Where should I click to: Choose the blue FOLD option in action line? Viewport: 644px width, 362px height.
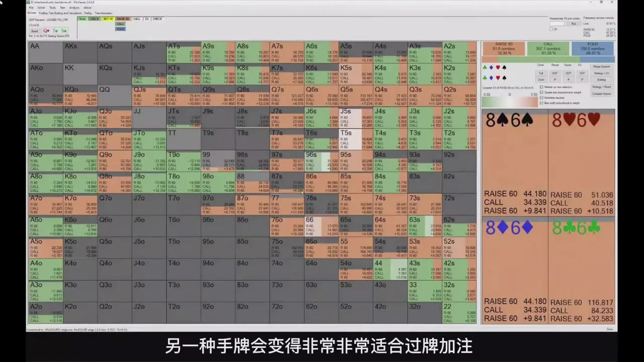pyautogui.click(x=120, y=29)
